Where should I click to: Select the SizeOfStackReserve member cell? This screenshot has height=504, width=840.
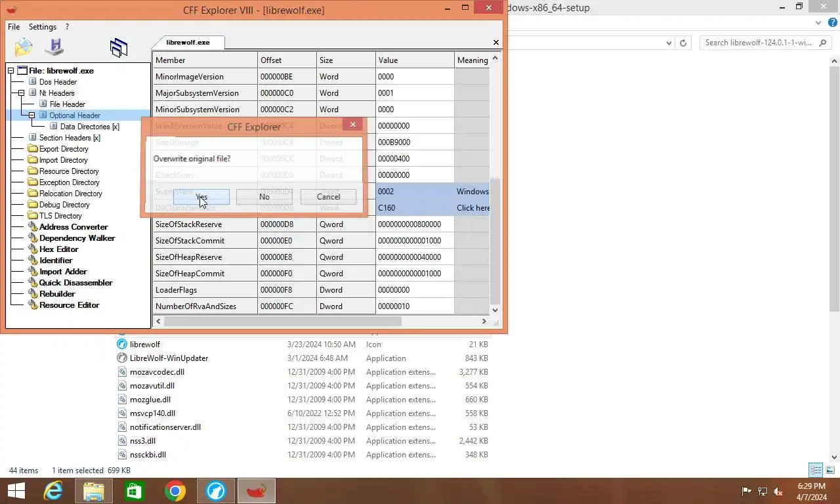tap(205, 224)
